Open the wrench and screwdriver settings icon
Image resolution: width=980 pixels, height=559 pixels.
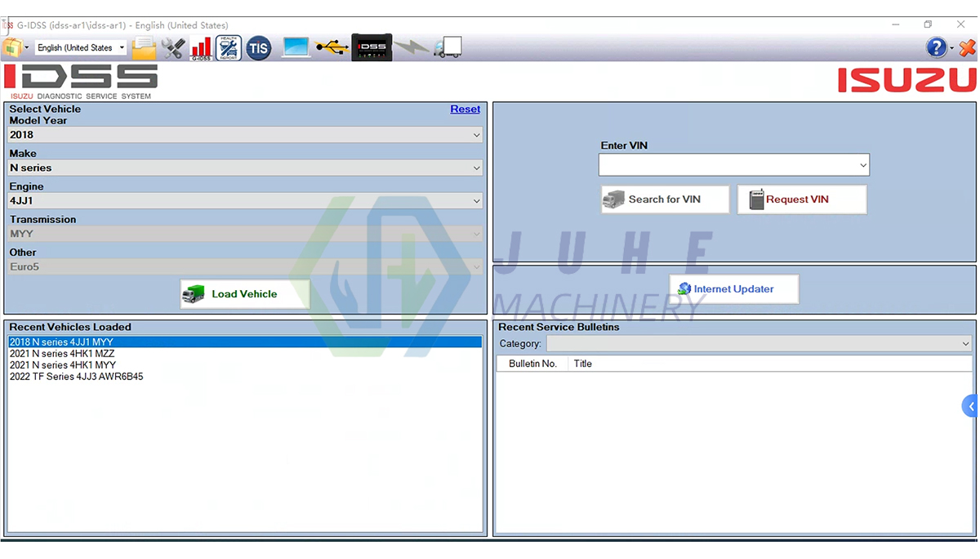pyautogui.click(x=173, y=47)
